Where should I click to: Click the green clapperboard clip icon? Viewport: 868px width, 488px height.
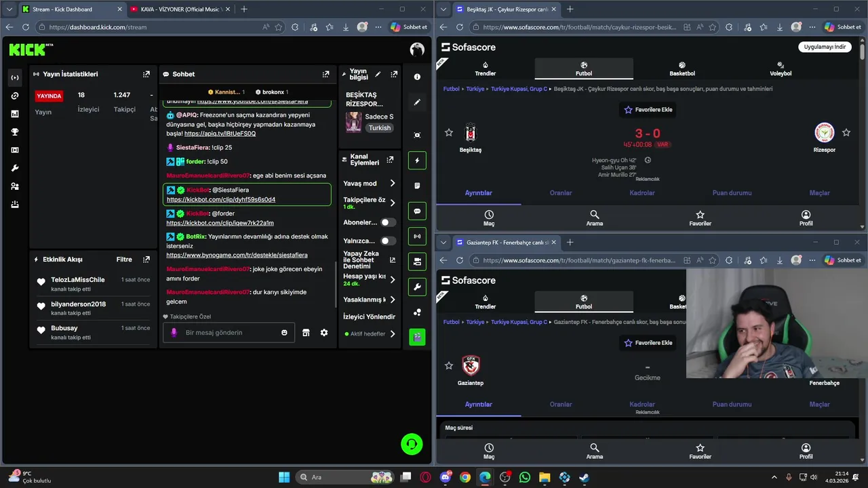[417, 336]
